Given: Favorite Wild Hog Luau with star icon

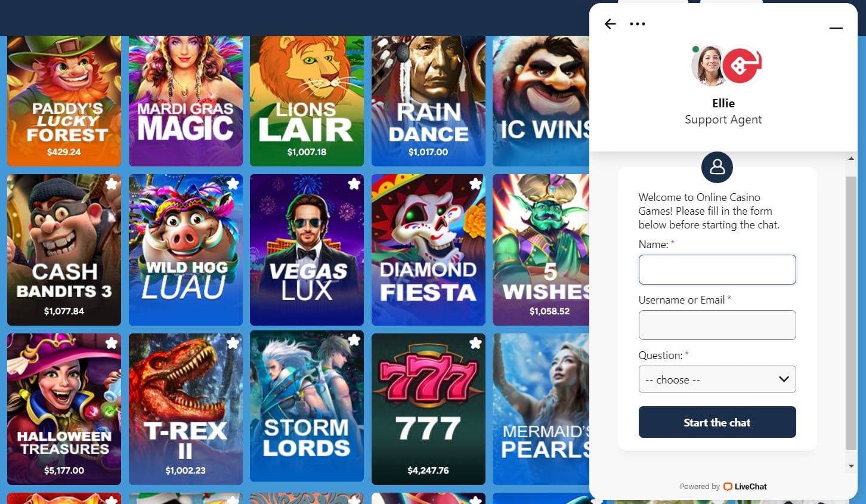Looking at the screenshot, I should pos(233,184).
